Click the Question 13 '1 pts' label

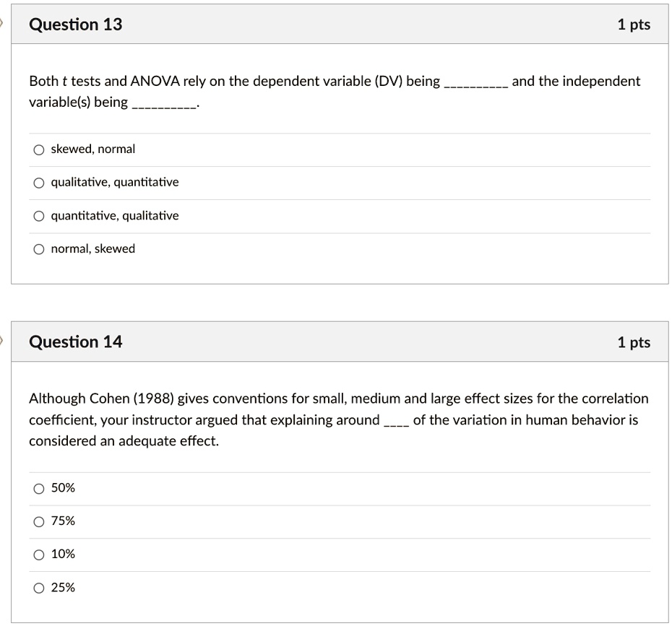(634, 25)
